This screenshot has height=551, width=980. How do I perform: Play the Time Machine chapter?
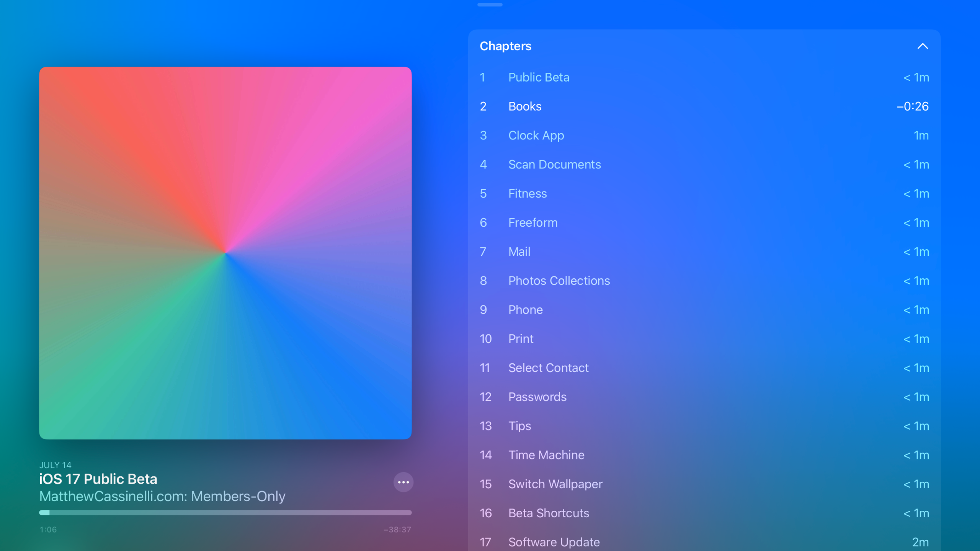704,455
